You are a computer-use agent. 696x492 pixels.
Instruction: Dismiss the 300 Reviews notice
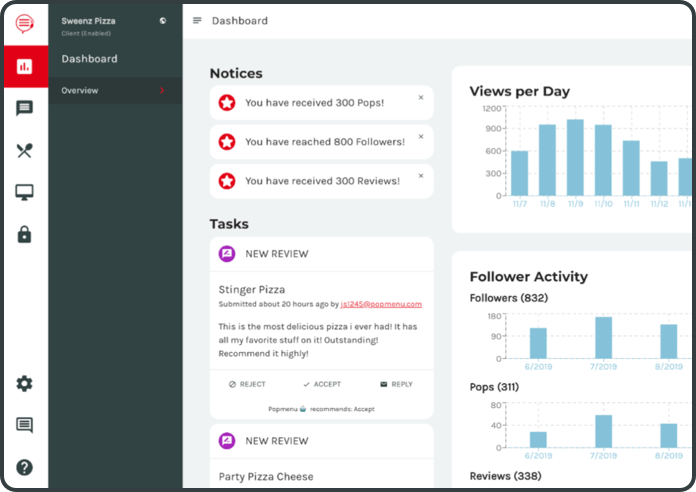coord(420,176)
